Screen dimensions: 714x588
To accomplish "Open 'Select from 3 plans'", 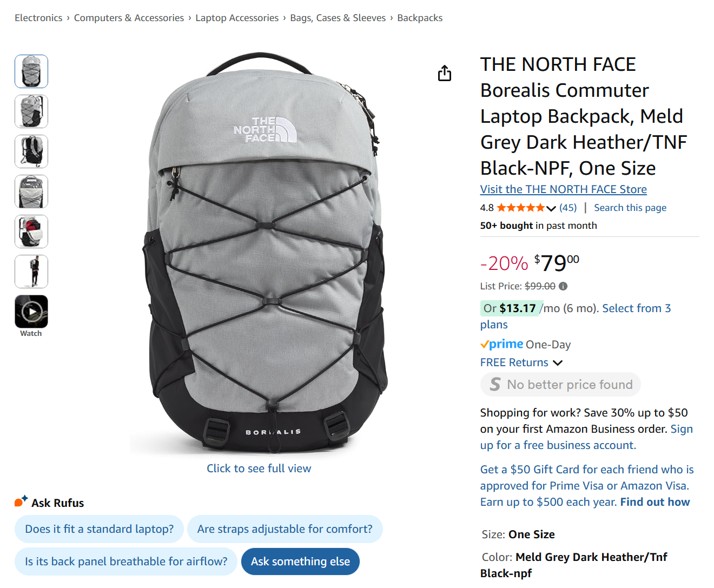I will coord(637,308).
